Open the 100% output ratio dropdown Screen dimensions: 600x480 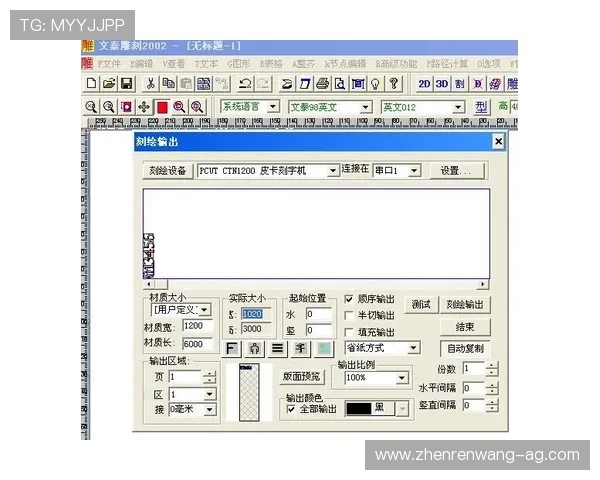point(401,378)
